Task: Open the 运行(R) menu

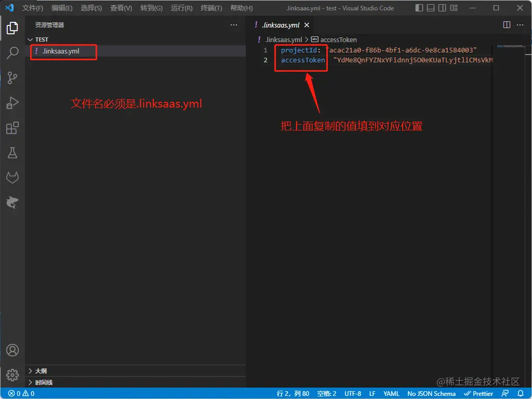Action: (x=181, y=8)
